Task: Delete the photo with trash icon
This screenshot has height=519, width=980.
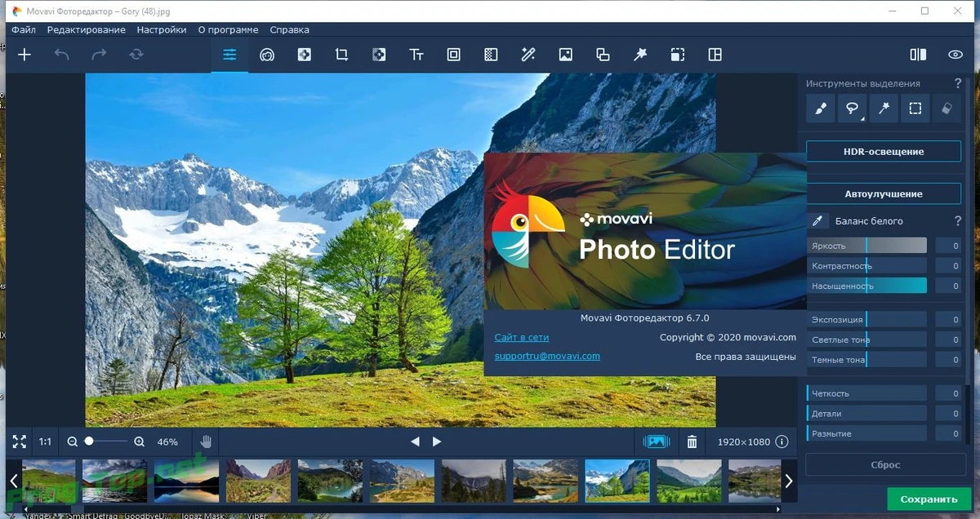Action: (x=693, y=441)
